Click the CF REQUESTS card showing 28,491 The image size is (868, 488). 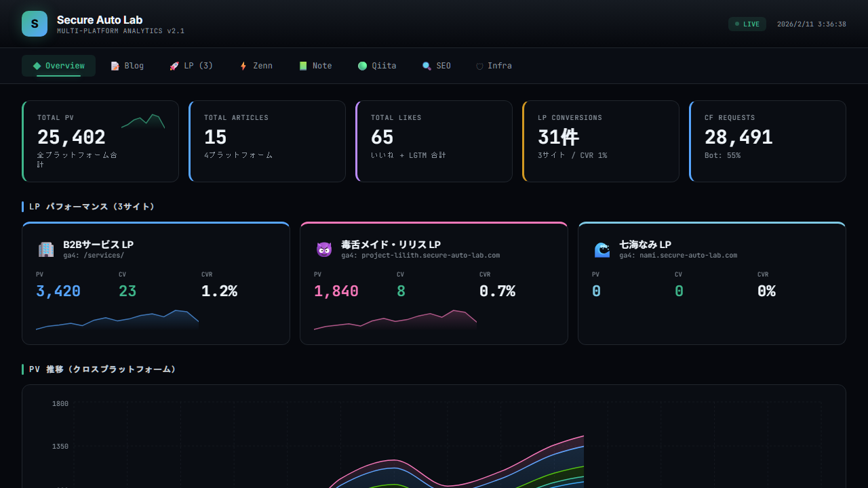coord(767,141)
